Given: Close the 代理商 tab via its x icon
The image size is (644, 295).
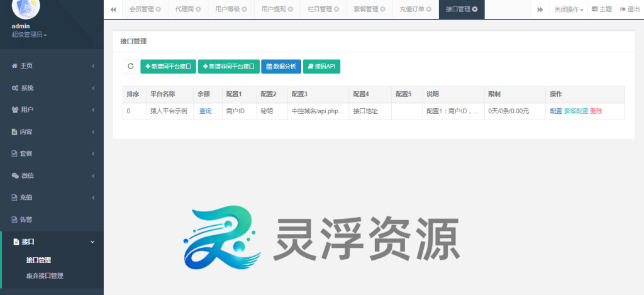Looking at the screenshot, I should pyautogui.click(x=198, y=9).
